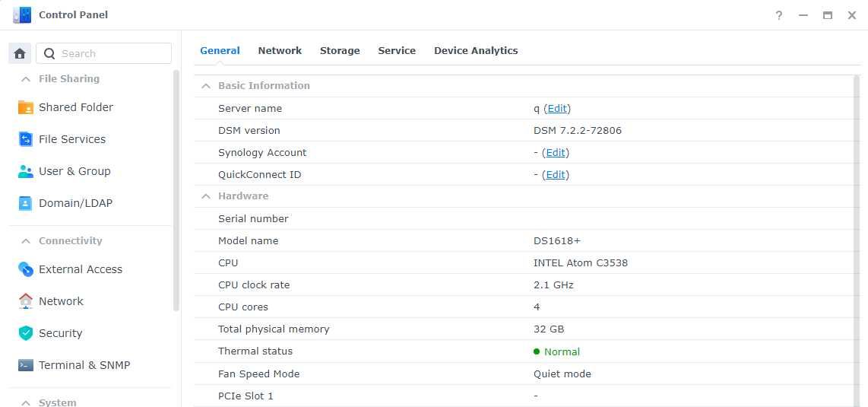Click the Normal thermal status text
Viewport: 868px width, 407px height.
[562, 351]
